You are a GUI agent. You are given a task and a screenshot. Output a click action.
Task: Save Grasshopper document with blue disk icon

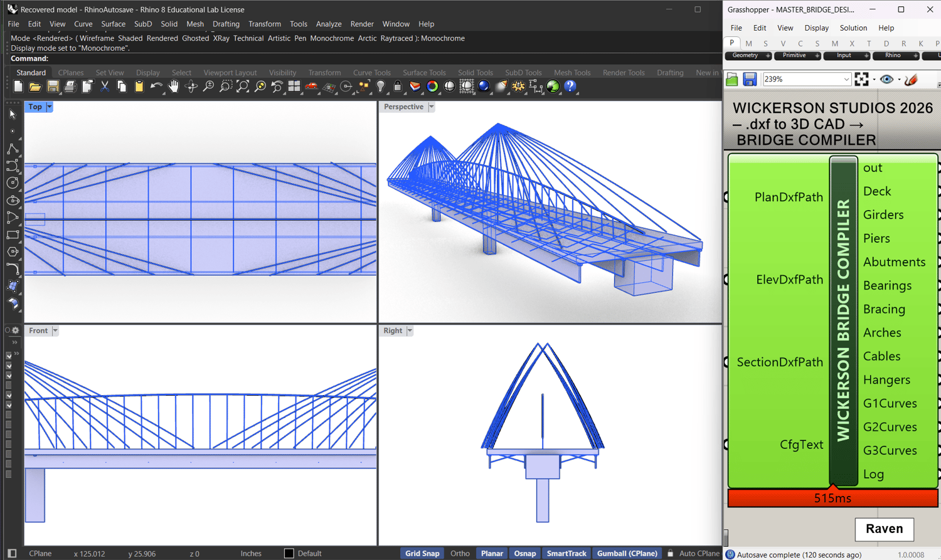tap(750, 80)
